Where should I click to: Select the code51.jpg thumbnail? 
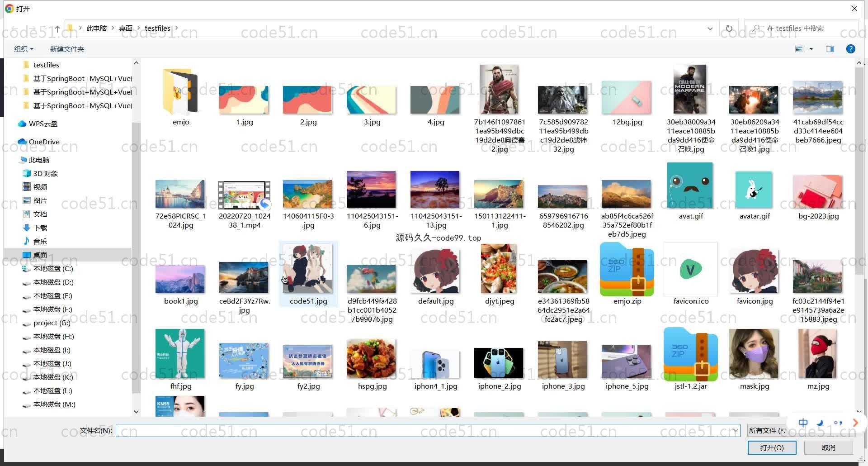pyautogui.click(x=308, y=268)
